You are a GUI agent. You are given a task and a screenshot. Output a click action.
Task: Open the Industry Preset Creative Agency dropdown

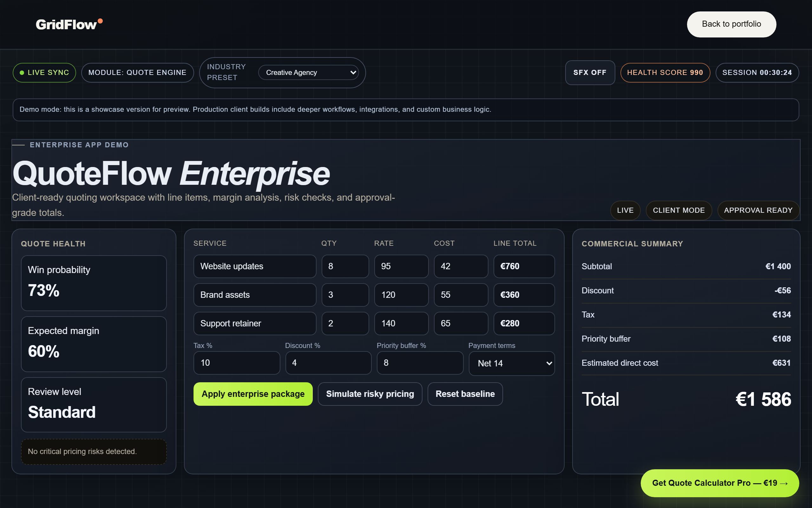tap(308, 73)
